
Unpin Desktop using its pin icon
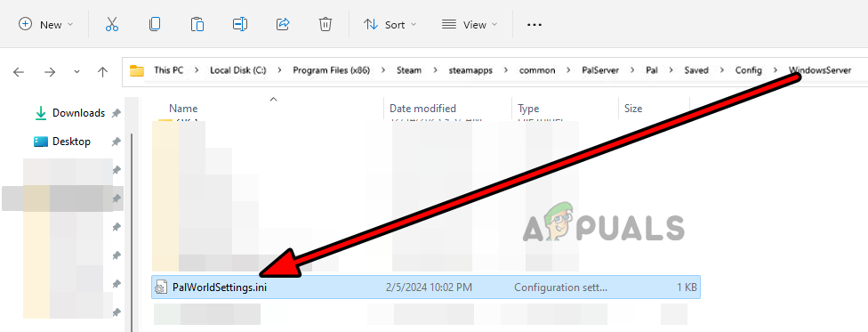point(116,142)
